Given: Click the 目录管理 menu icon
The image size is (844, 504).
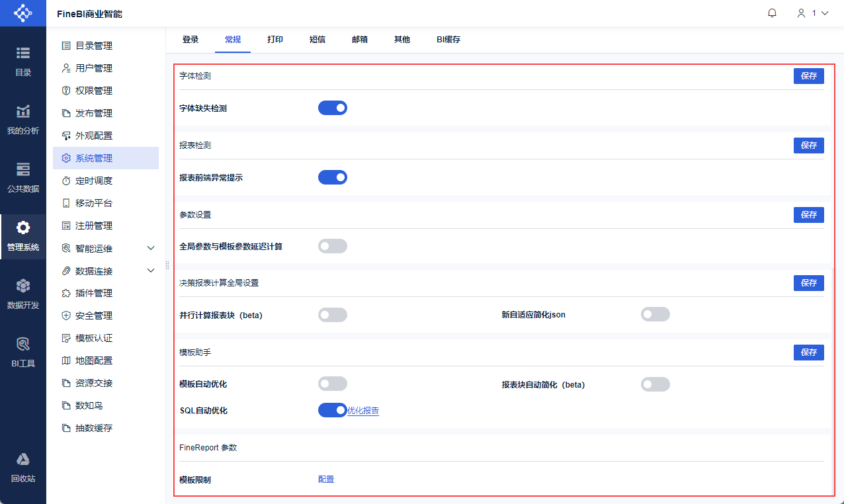Looking at the screenshot, I should pos(66,46).
